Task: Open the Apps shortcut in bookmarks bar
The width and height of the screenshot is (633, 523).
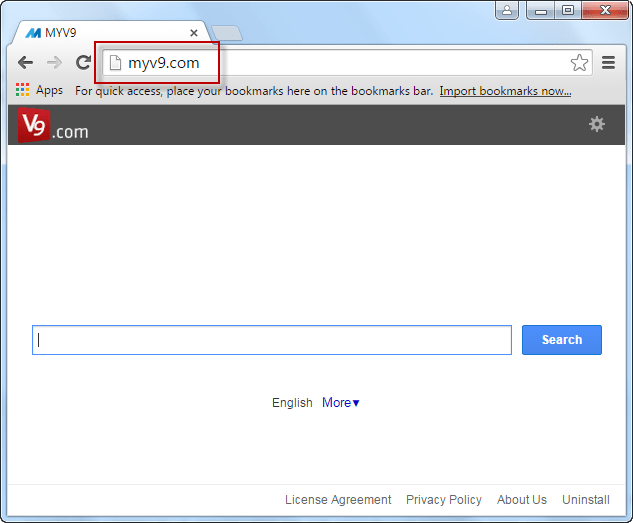Action: (40, 90)
